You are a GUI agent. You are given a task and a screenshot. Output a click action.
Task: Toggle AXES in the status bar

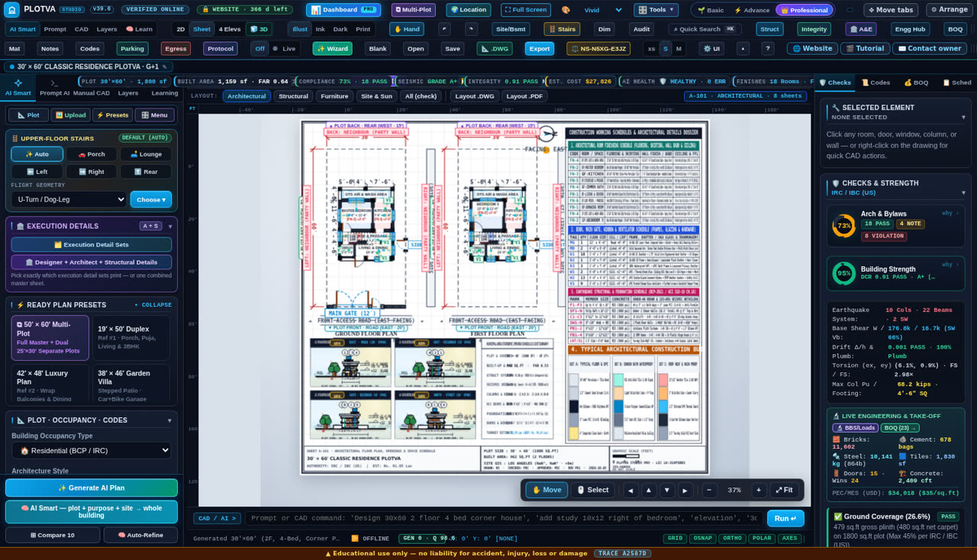[x=790, y=539]
